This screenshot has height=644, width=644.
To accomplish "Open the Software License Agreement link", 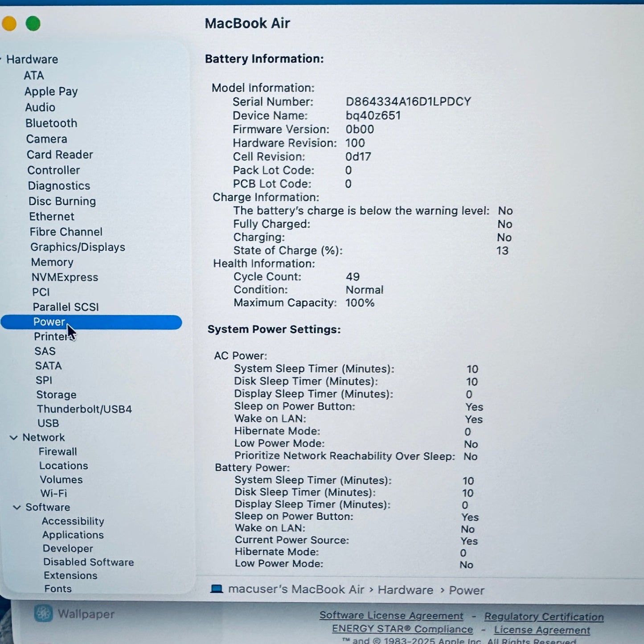I will click(x=391, y=615).
